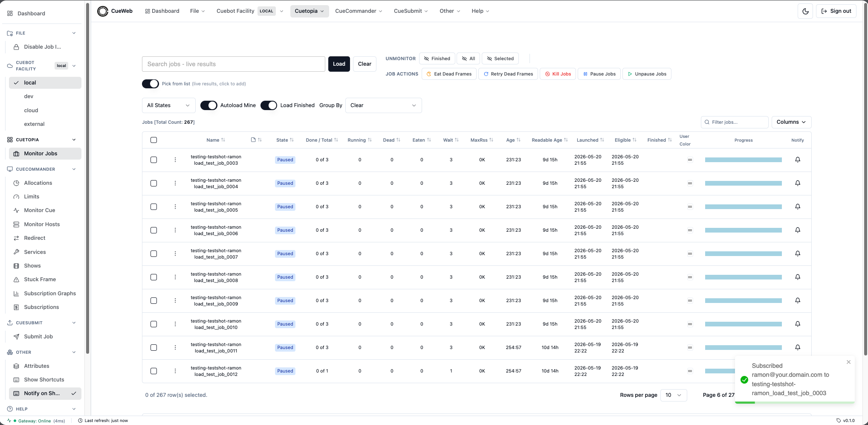Focus the Search jobs input field
The image size is (868, 425).
(234, 64)
